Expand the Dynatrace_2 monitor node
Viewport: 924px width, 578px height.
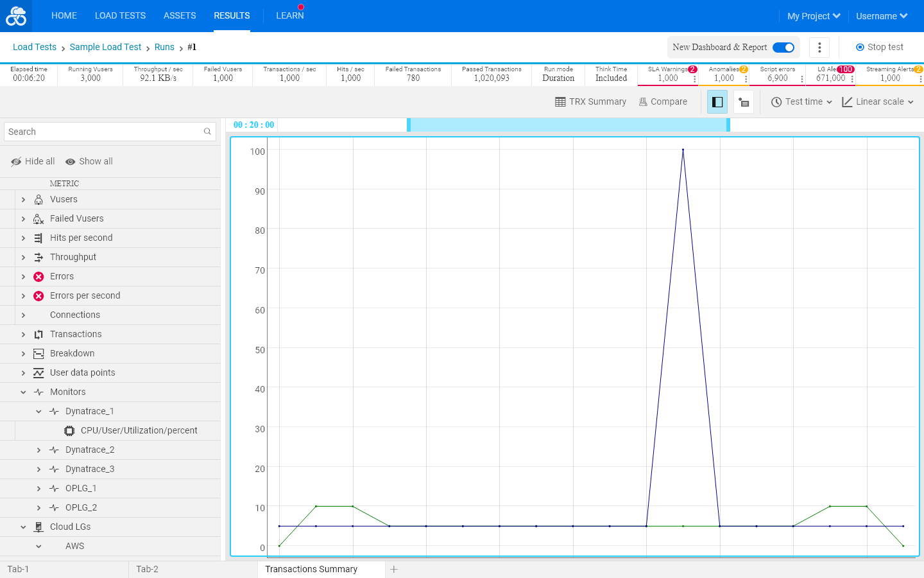tap(38, 450)
